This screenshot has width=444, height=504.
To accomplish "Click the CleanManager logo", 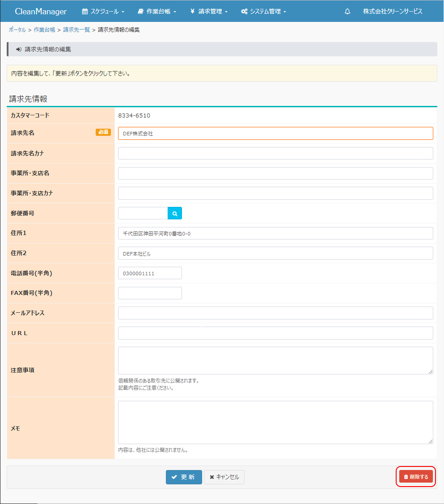I will [x=41, y=12].
